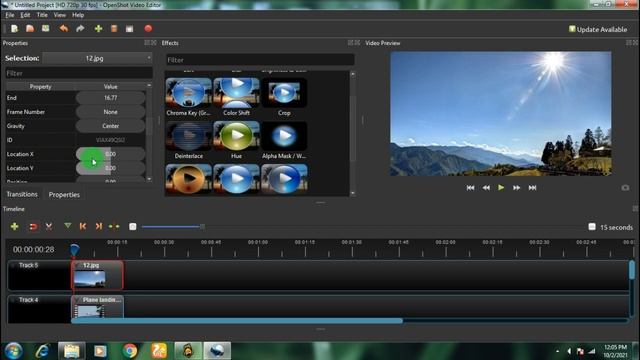This screenshot has height=360, width=640.
Task: Switch to the Transitions tab
Action: [x=22, y=194]
